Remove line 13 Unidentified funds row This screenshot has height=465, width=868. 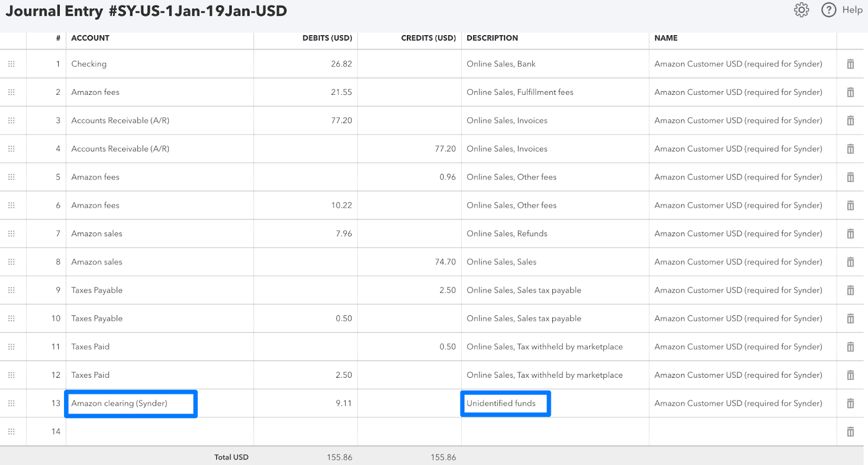[850, 403]
